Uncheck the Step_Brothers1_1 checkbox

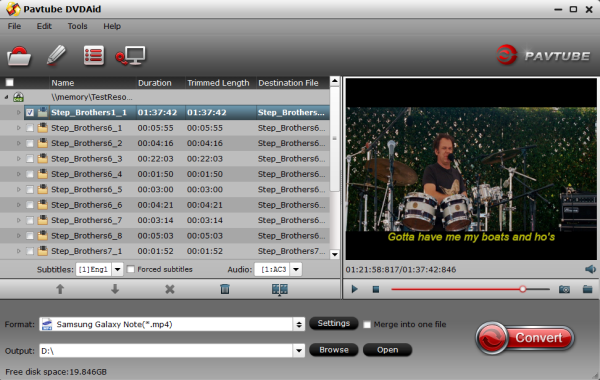pos(30,113)
